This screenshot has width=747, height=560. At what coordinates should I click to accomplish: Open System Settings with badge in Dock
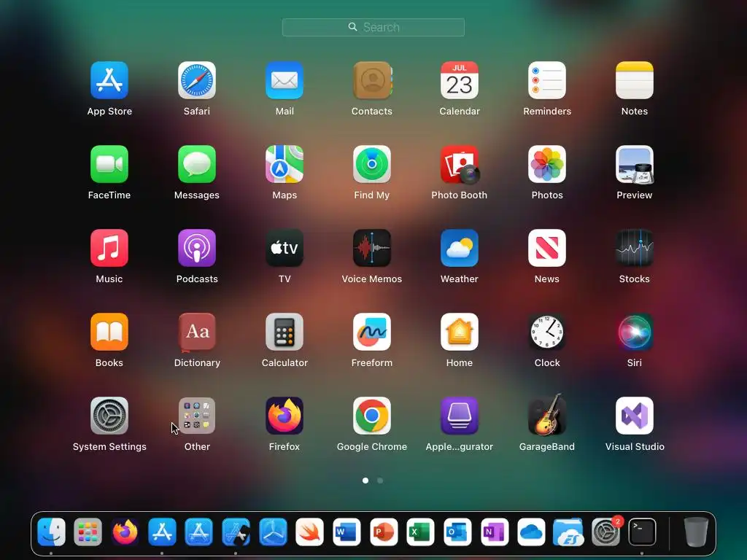click(x=605, y=532)
